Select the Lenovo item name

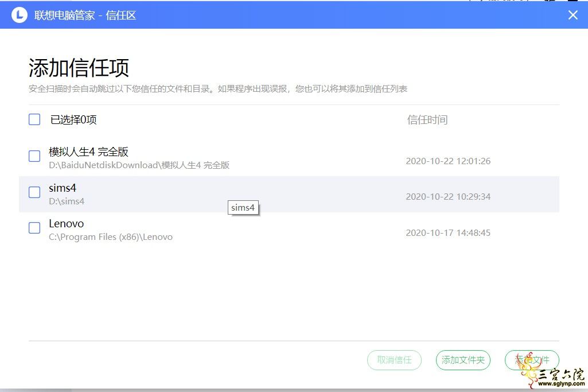click(x=67, y=224)
